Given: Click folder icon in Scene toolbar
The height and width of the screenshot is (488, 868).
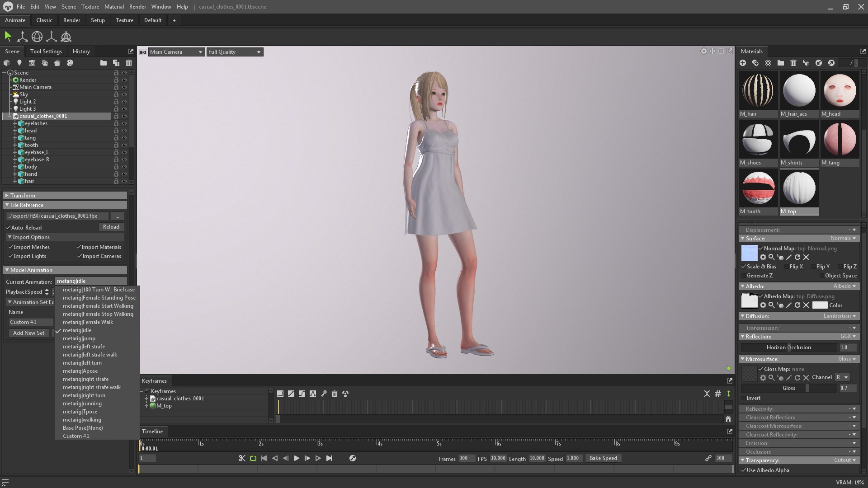Looking at the screenshot, I should click(x=104, y=63).
